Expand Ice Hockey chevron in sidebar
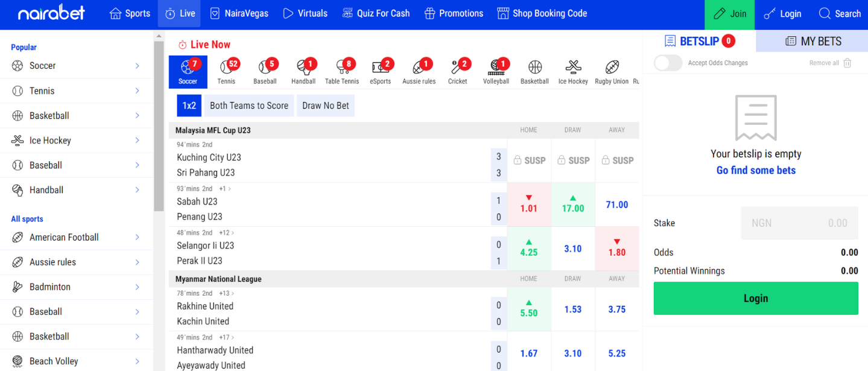The image size is (868, 371). 138,140
